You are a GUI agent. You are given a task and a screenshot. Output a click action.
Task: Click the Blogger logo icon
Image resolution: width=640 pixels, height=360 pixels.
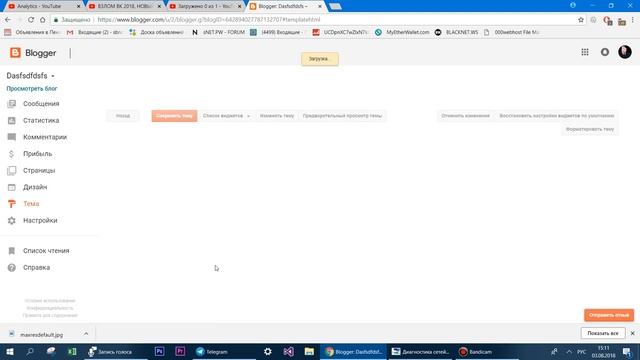pos(15,53)
